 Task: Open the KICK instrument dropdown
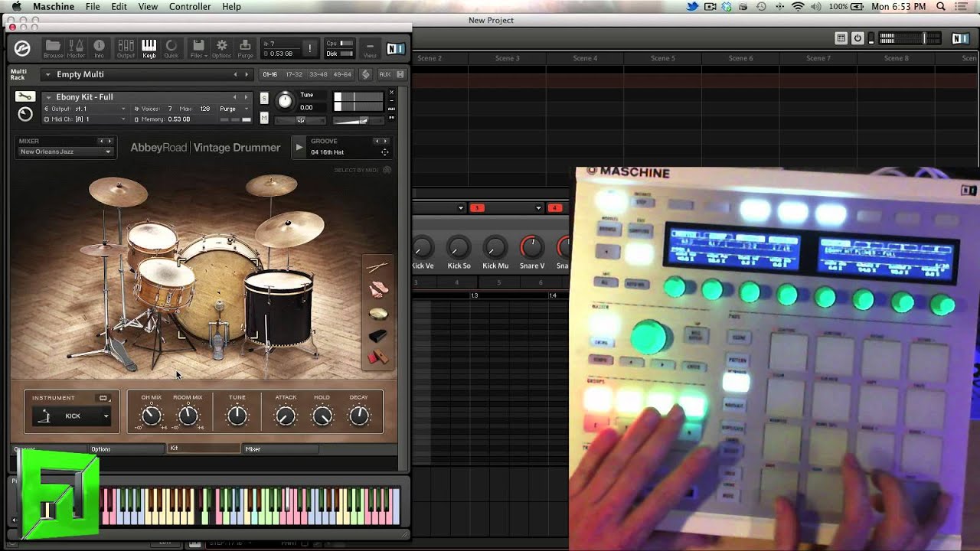click(72, 416)
